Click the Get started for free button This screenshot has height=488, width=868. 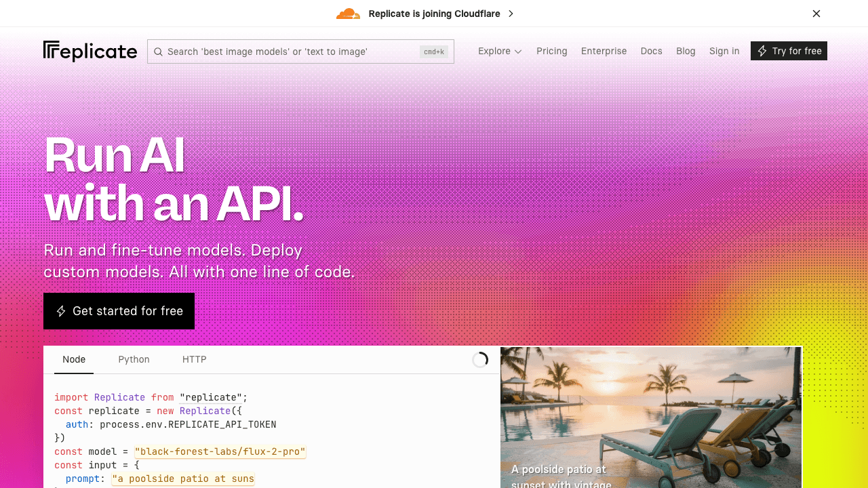[119, 311]
